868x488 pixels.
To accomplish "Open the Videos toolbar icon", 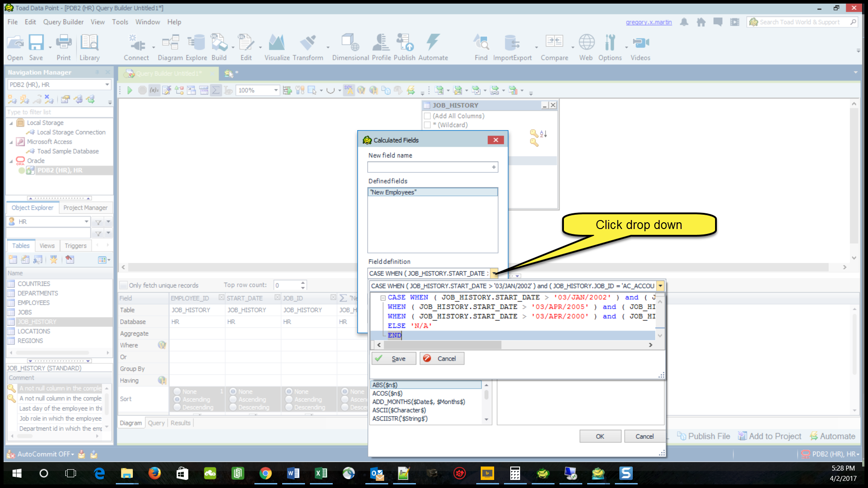I will coord(640,47).
